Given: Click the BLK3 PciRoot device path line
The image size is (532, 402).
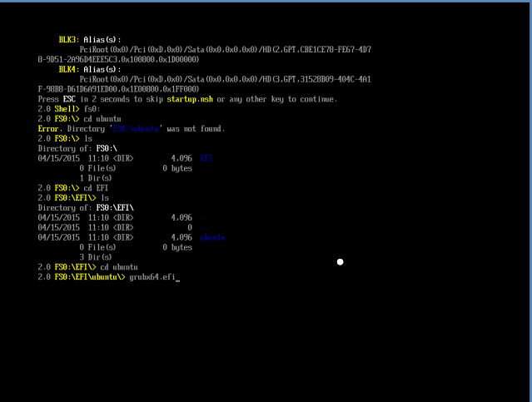Looking at the screenshot, I should [x=226, y=50].
